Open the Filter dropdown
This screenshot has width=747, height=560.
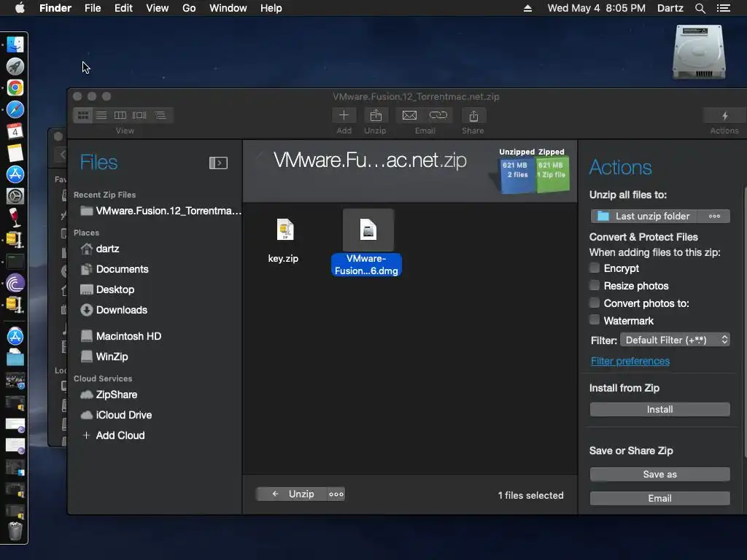pyautogui.click(x=675, y=340)
